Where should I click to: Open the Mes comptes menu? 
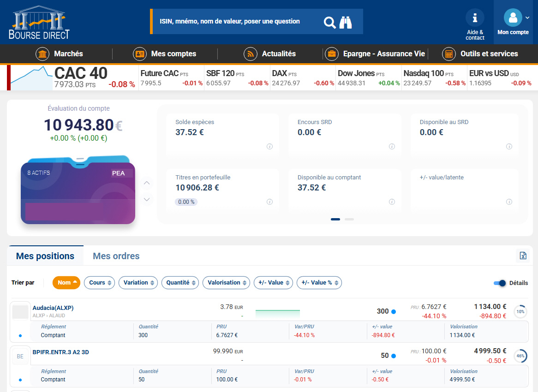point(174,53)
